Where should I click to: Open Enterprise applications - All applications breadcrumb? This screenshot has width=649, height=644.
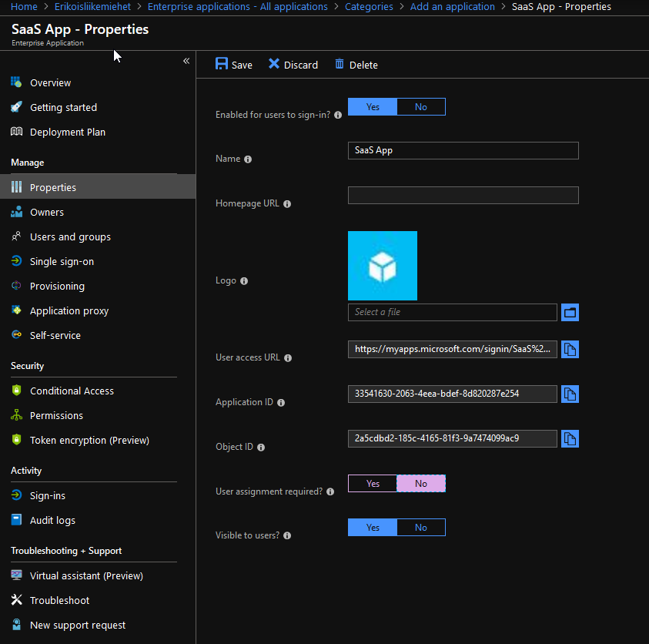pyautogui.click(x=238, y=7)
